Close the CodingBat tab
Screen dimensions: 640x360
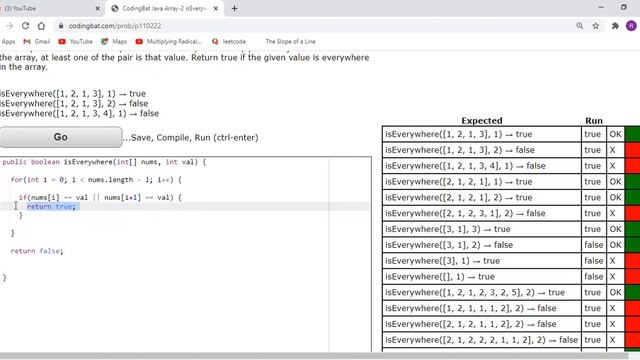tap(216, 8)
